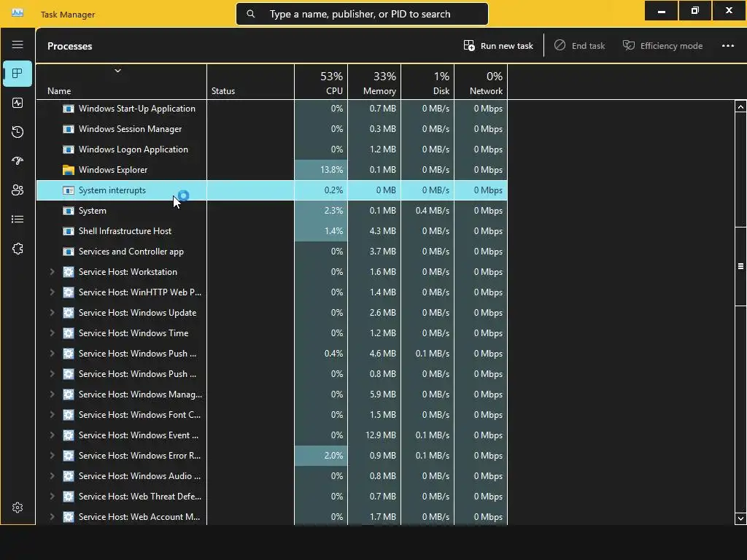Select the Processes sidebar icon

[18, 74]
